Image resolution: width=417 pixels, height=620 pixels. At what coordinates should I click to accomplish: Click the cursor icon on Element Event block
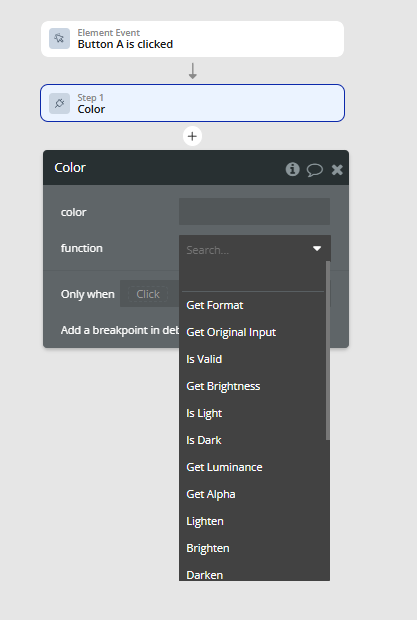(59, 38)
